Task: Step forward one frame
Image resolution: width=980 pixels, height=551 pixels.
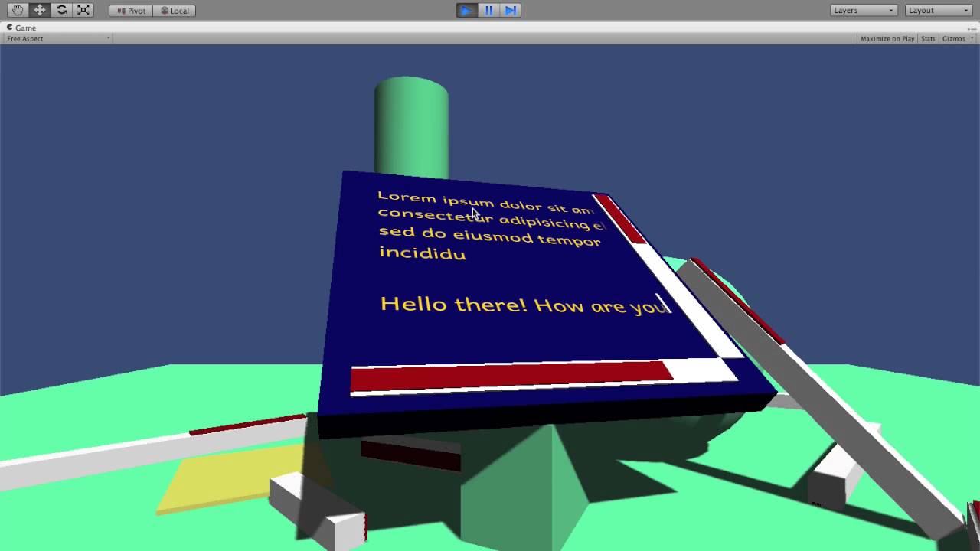Action: (511, 10)
